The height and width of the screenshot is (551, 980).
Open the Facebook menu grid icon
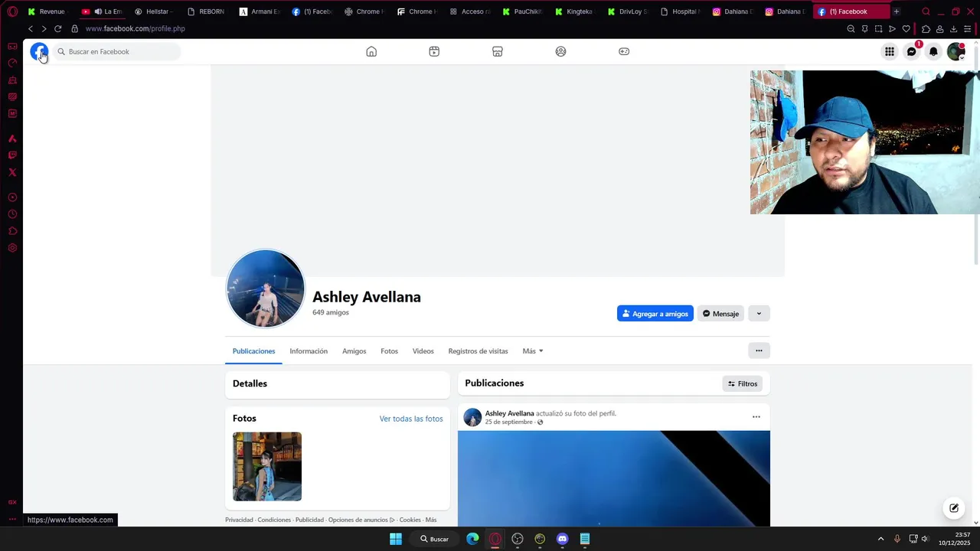click(890, 51)
